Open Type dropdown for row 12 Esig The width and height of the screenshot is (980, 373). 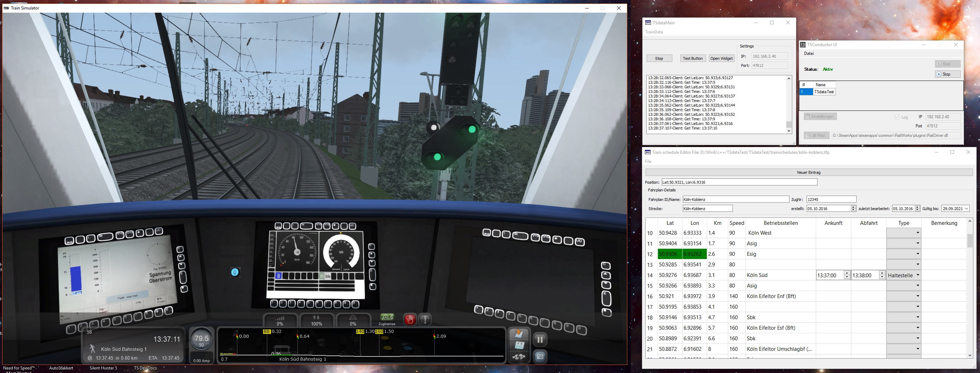[x=904, y=254]
